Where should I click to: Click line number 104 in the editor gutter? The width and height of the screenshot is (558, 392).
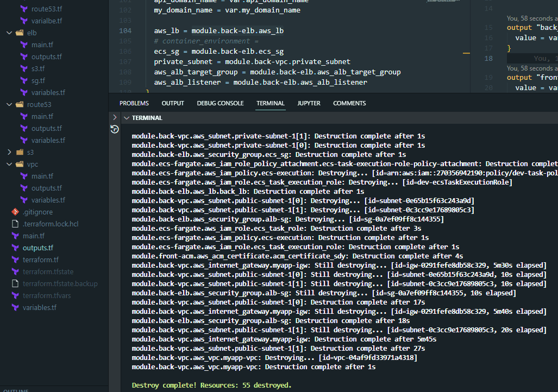pyautogui.click(x=125, y=31)
